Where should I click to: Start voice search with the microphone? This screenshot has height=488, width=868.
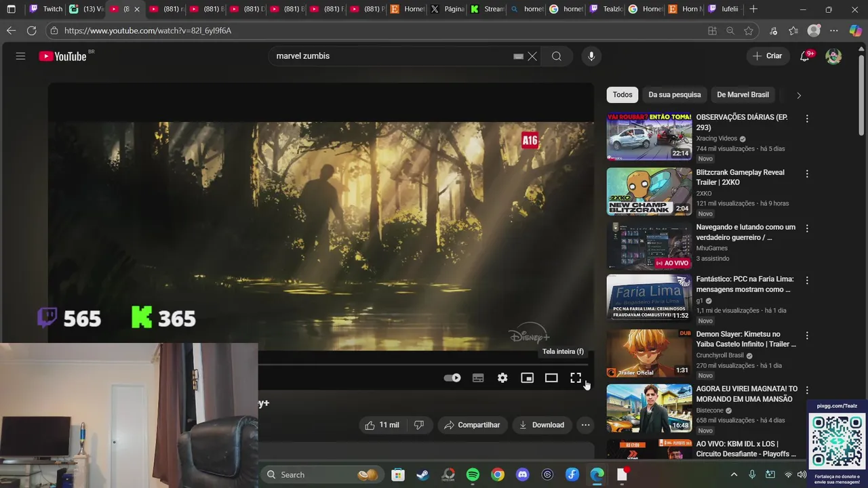tap(591, 56)
